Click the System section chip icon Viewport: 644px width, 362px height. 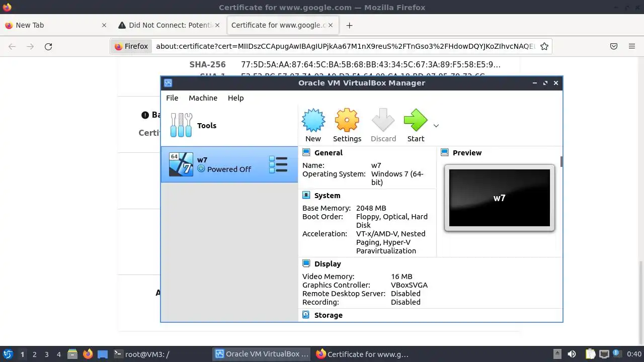(x=306, y=195)
